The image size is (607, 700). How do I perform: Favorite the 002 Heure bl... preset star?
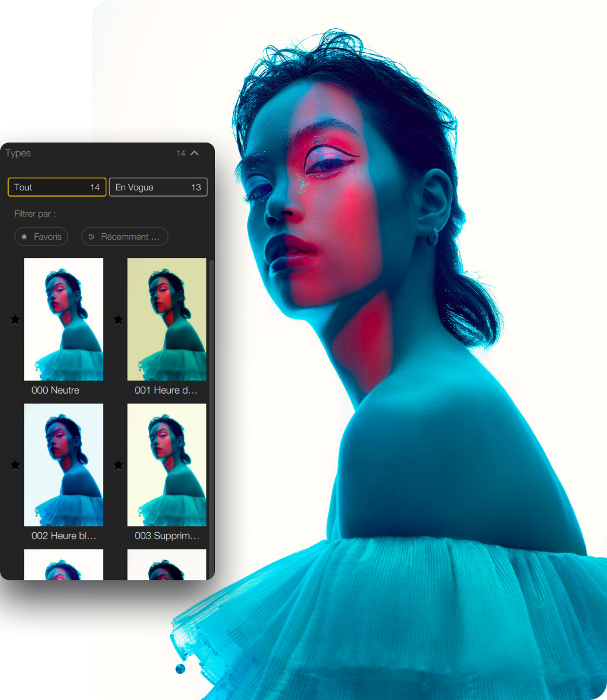click(x=15, y=465)
